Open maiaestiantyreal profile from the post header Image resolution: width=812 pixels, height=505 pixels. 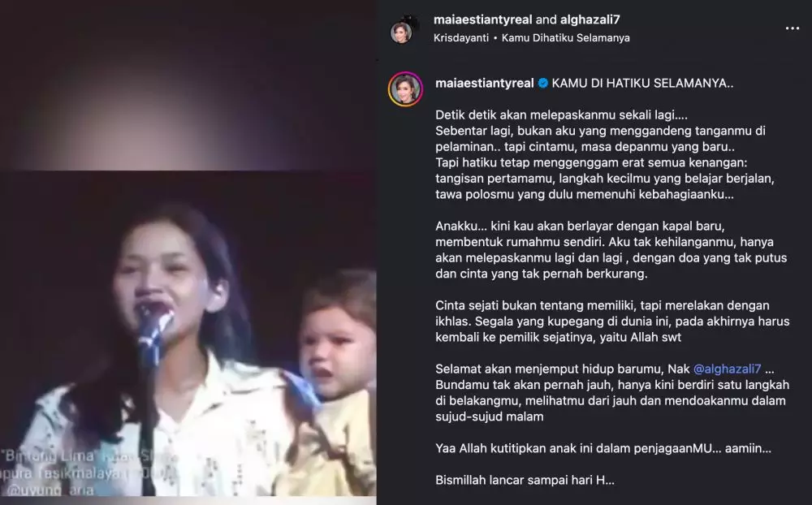(x=482, y=19)
